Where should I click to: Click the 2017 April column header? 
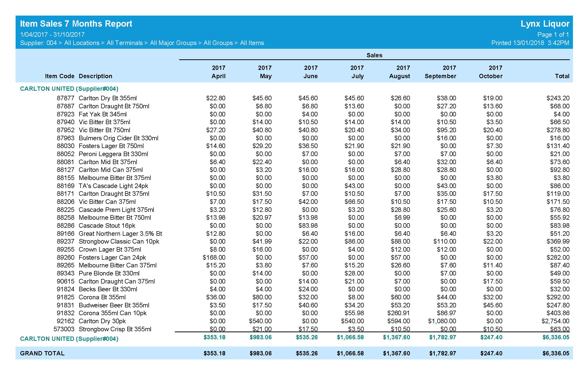click(x=218, y=72)
